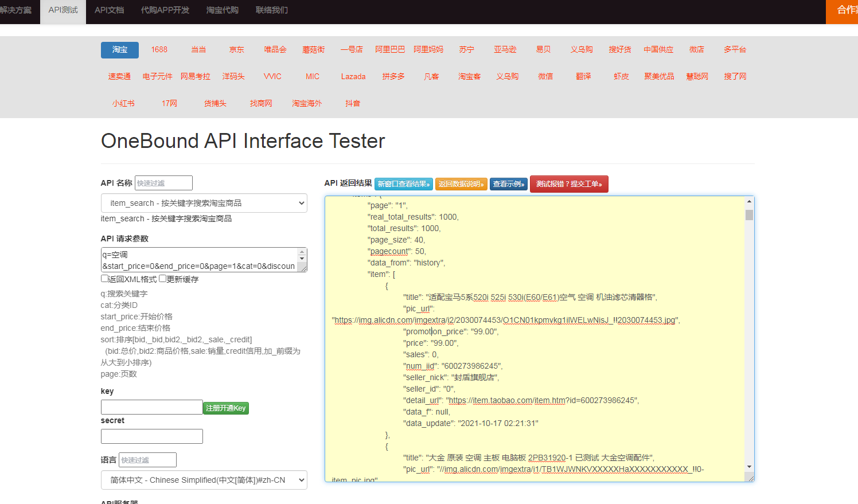The height and width of the screenshot is (504, 858).
Task: Click the result panel scrollbar thumb
Action: click(x=749, y=215)
